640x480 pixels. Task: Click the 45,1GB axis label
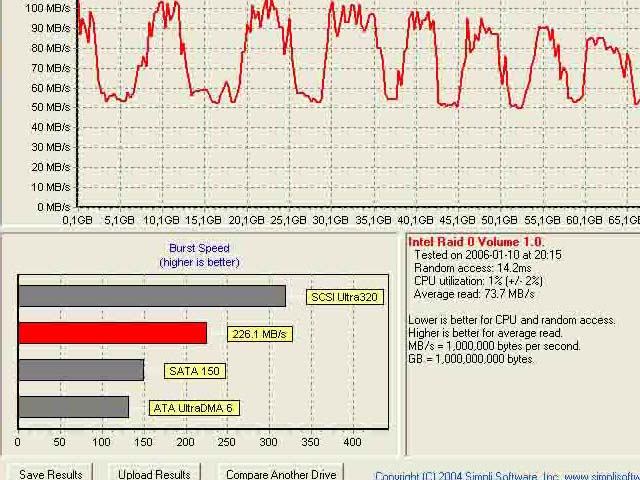(x=457, y=220)
